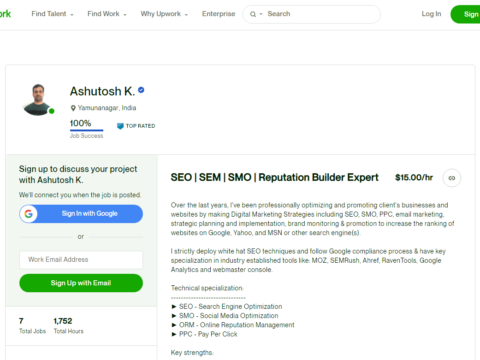Click ORM - Online Reputation Management line

click(x=233, y=325)
